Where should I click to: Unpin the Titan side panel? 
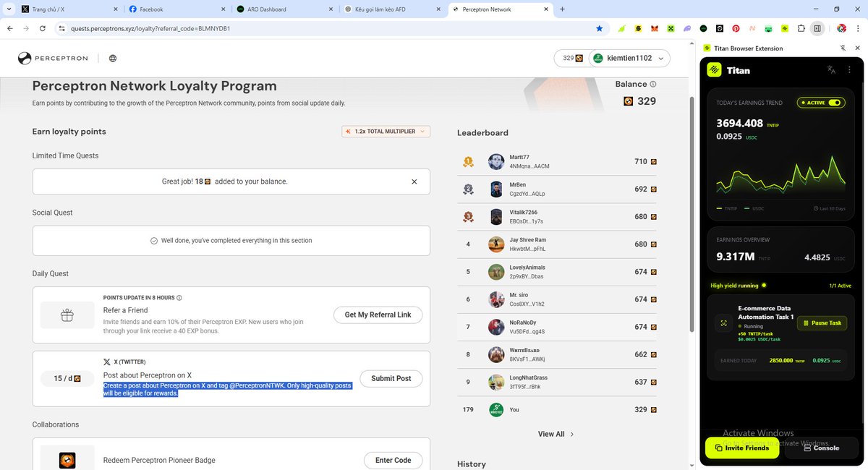click(x=843, y=48)
